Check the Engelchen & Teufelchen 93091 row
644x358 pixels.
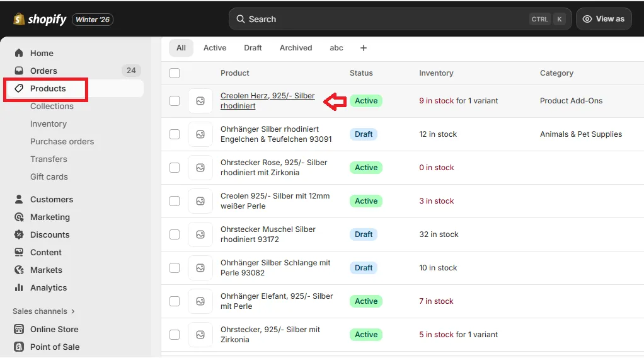coord(175,134)
